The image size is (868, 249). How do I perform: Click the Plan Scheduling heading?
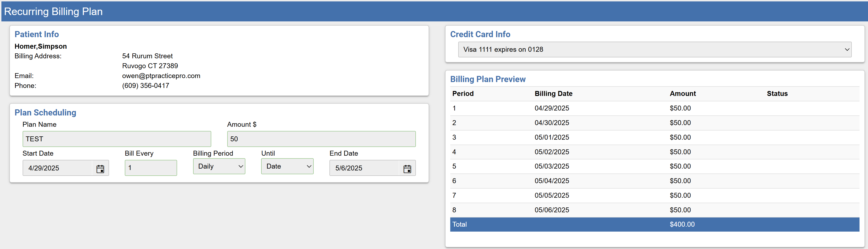click(45, 112)
